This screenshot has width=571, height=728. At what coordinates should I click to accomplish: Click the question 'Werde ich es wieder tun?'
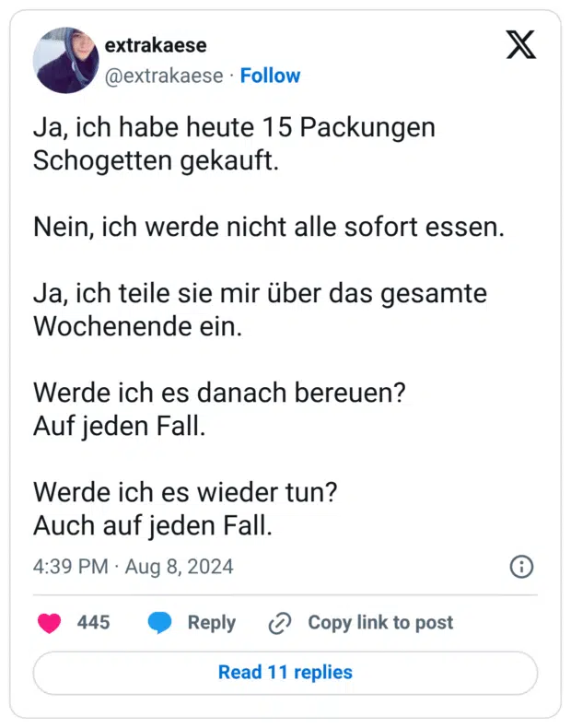pos(185,493)
